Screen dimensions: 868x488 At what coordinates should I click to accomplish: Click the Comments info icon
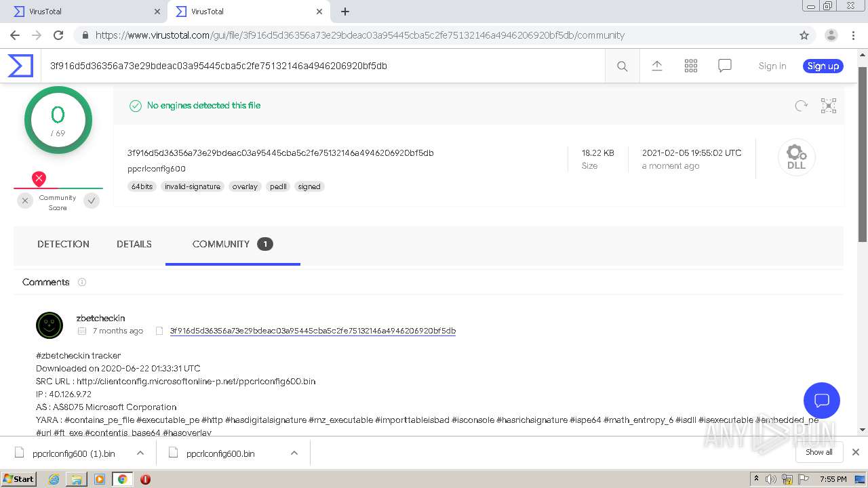82,282
